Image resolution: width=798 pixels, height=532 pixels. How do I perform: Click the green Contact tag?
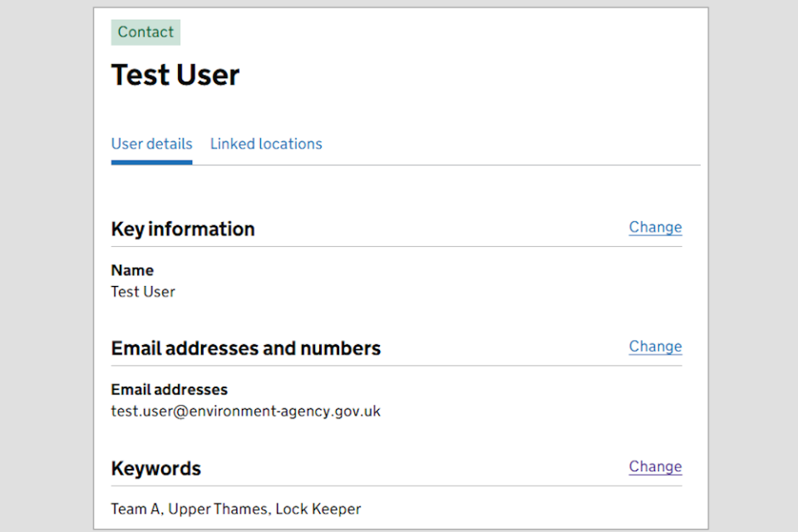[145, 32]
